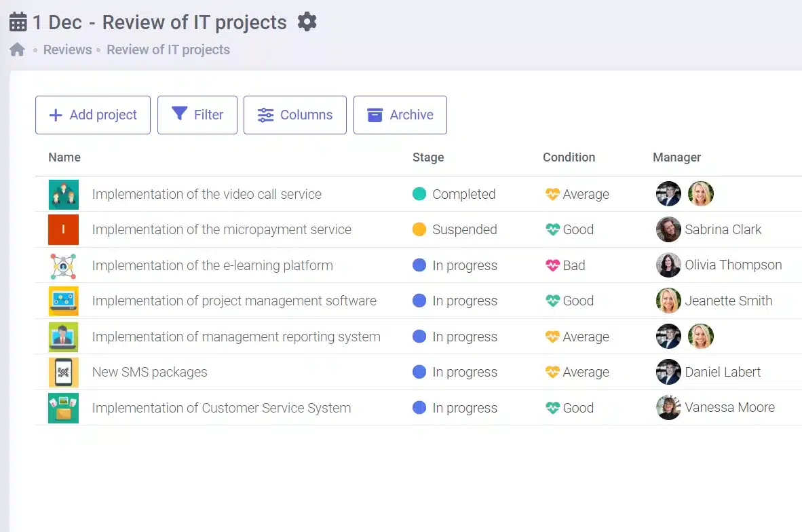
Task: Sort by the Condition column header
Action: pyautogui.click(x=569, y=157)
